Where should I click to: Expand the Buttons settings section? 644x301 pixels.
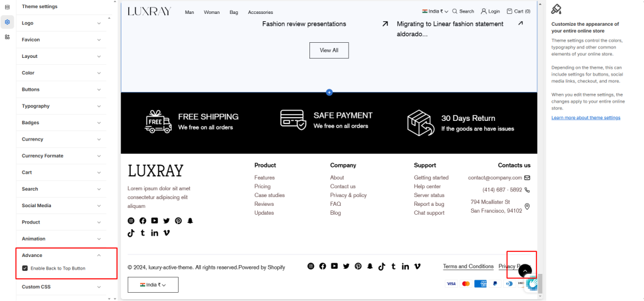(61, 89)
